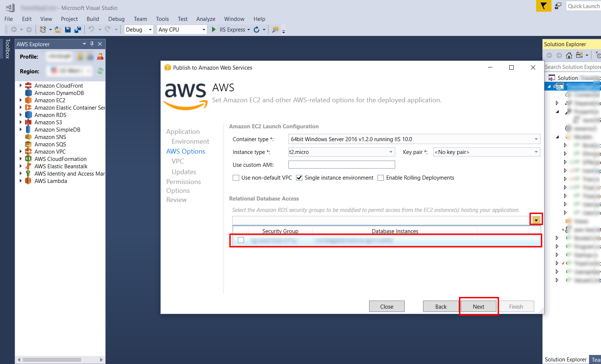Click the Redo toolbar icon
Viewport: 601px width, 364px height.
[x=108, y=29]
